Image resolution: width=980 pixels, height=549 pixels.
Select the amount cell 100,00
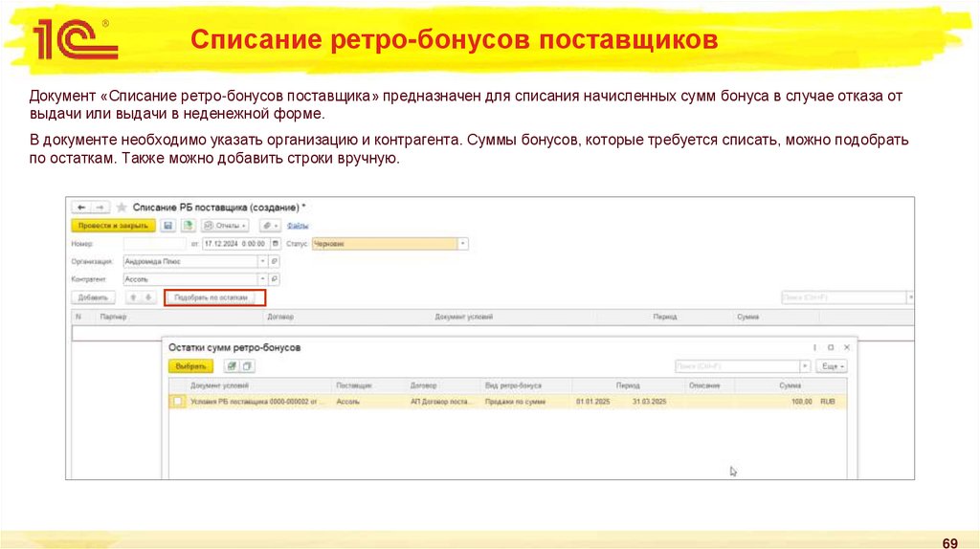click(801, 402)
